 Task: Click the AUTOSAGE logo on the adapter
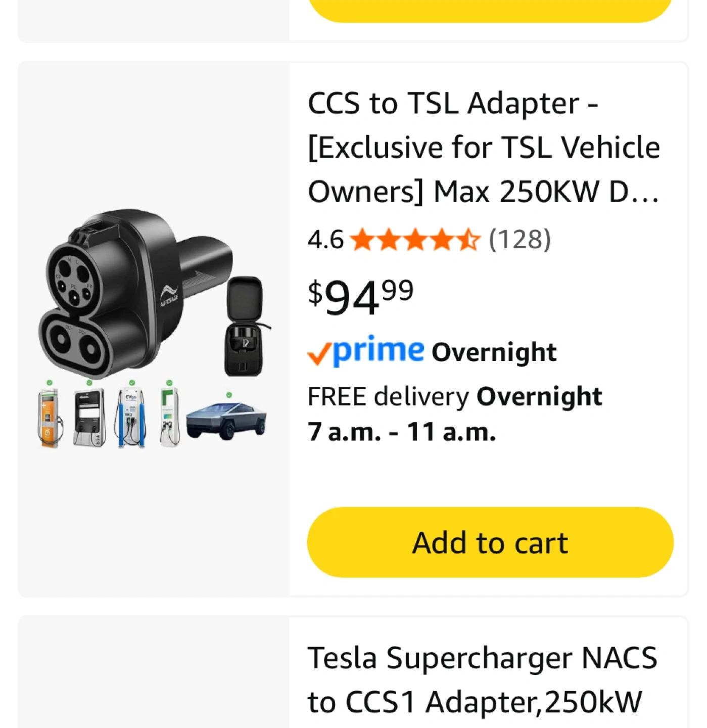[x=169, y=296]
